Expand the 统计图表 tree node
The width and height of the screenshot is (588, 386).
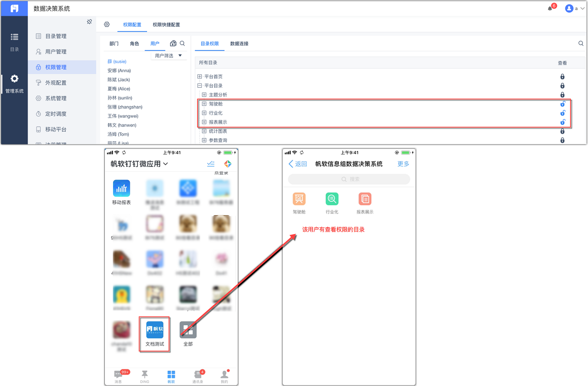tap(204, 131)
